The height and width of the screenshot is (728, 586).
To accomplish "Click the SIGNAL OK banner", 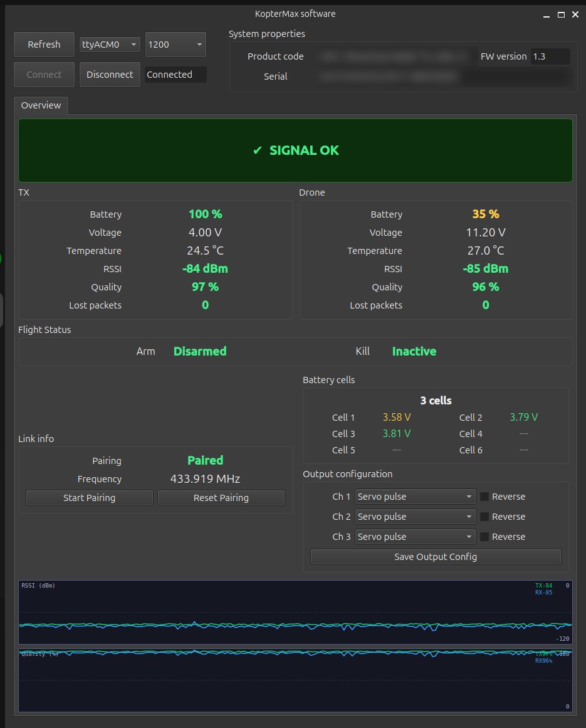I will 295,150.
